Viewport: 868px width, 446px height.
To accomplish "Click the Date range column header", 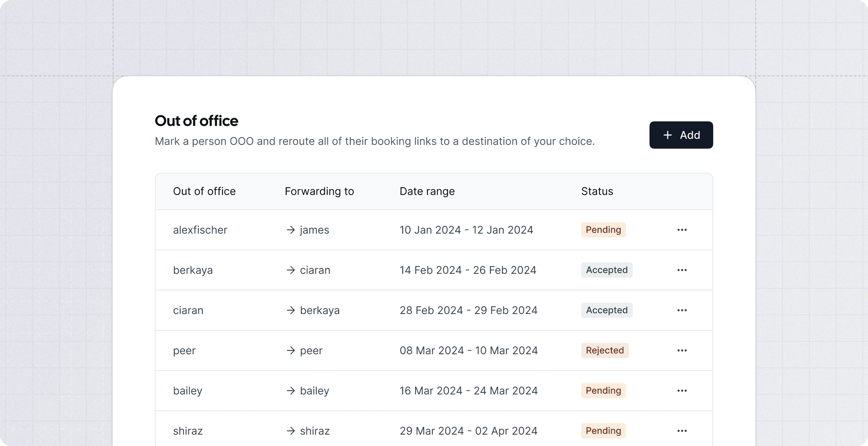I will pos(427,191).
